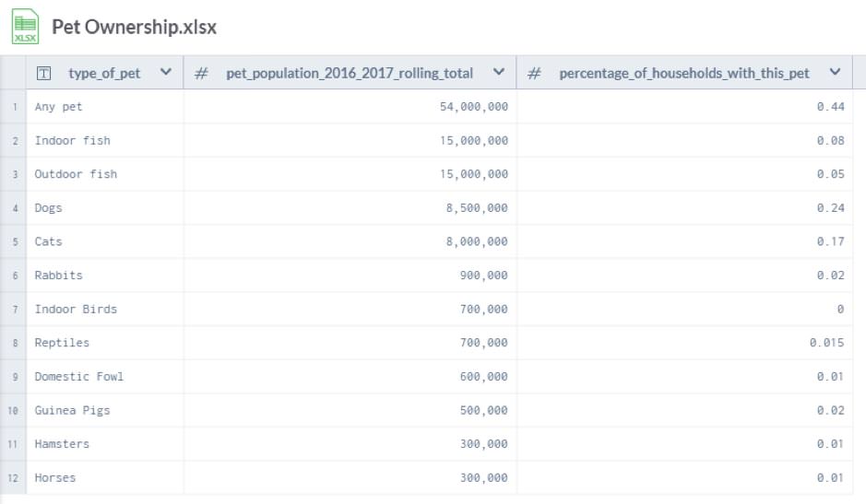The height and width of the screenshot is (504, 866).
Task: Select row number 1
Action: tap(14, 107)
